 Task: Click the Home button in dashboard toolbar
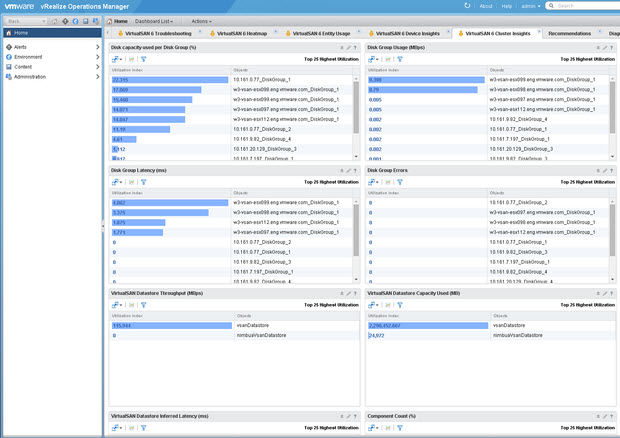pos(117,21)
